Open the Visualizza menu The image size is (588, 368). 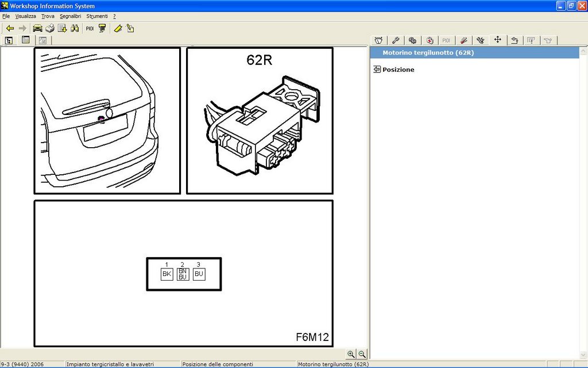point(25,16)
